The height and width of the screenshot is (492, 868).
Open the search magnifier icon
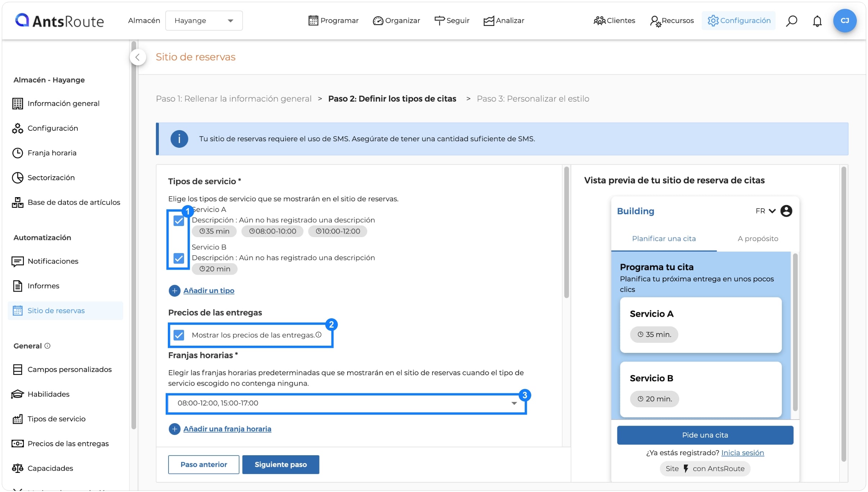[x=791, y=21]
